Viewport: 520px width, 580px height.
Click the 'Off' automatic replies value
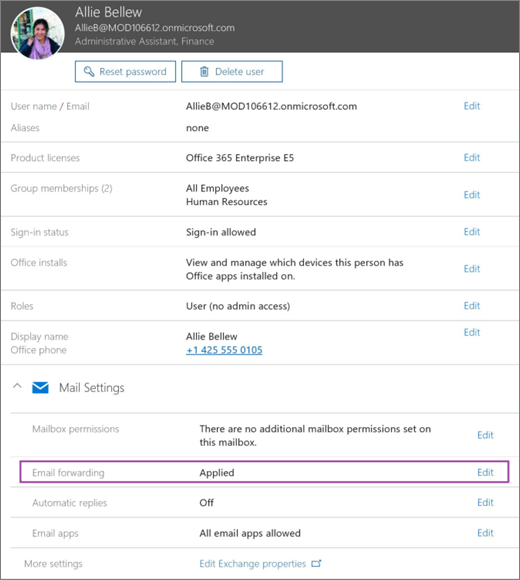206,503
